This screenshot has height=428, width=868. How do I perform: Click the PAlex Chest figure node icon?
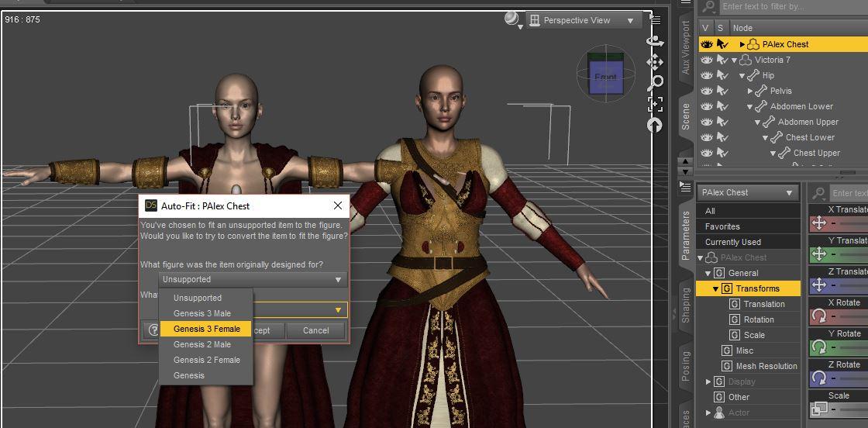pos(753,44)
